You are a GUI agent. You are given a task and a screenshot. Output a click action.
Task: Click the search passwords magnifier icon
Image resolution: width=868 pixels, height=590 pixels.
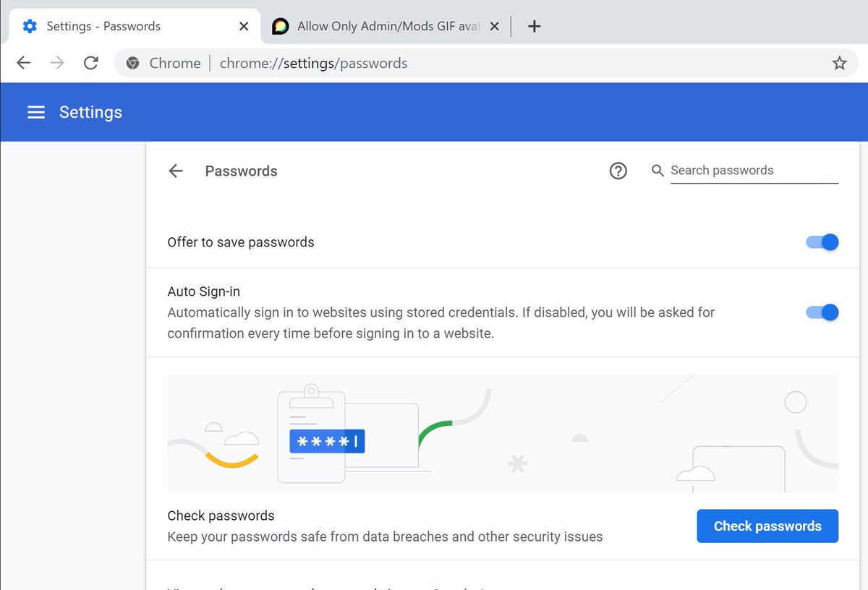point(658,171)
